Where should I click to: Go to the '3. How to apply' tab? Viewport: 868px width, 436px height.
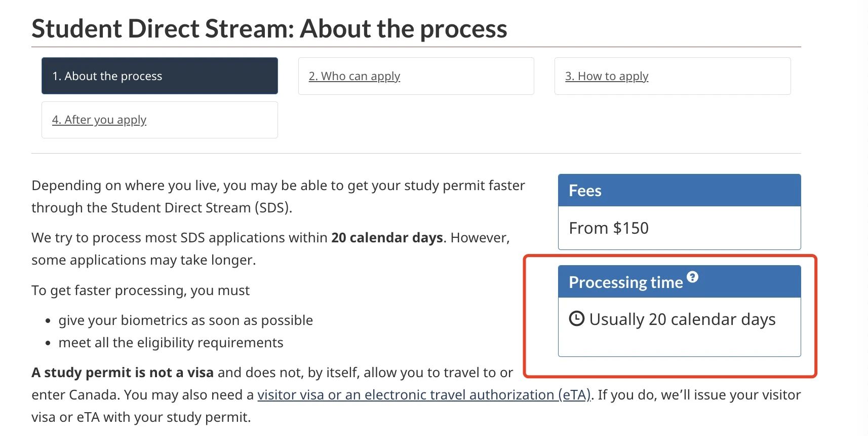click(x=673, y=76)
